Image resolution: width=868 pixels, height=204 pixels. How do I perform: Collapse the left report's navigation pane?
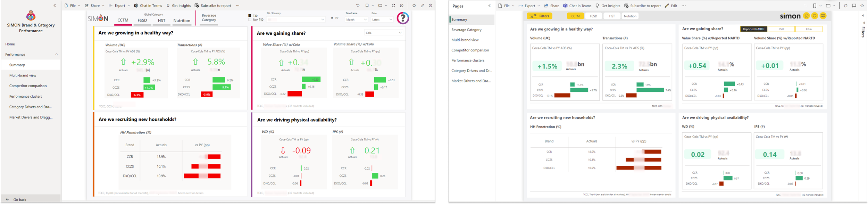tap(55, 6)
